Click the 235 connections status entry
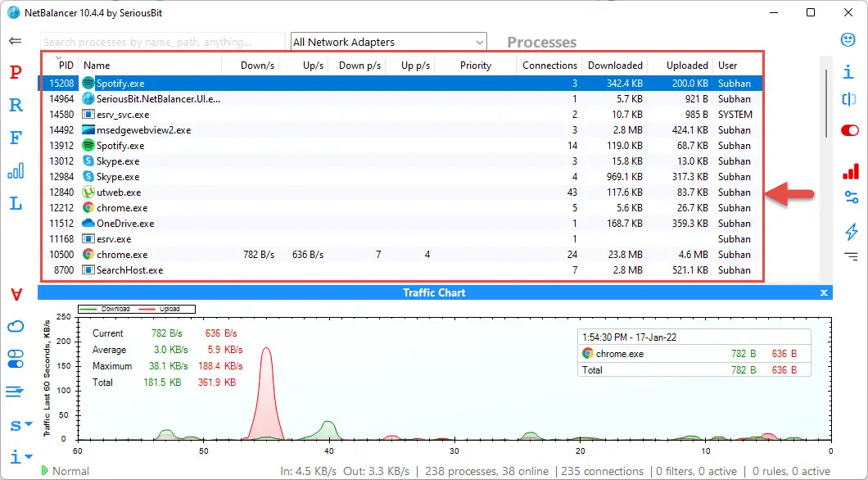Image resolution: width=868 pixels, height=480 pixels. 603,471
